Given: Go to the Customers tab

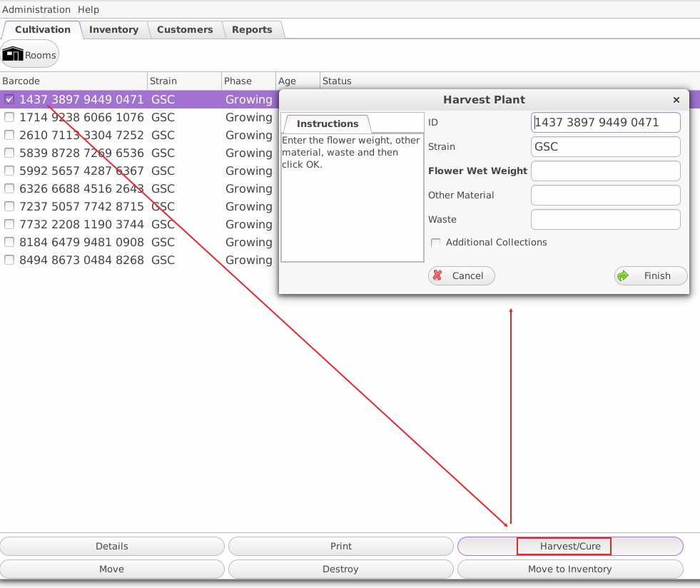Looking at the screenshot, I should click(185, 30).
